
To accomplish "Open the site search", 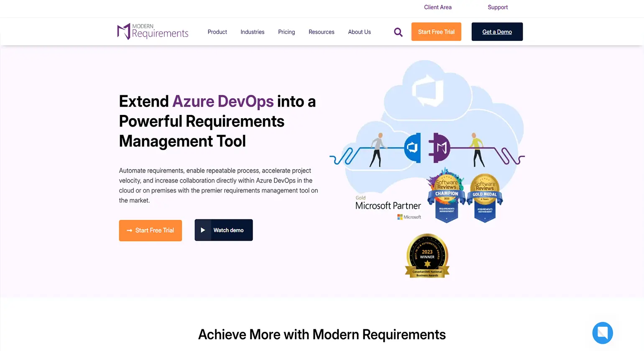I will click(x=398, y=32).
